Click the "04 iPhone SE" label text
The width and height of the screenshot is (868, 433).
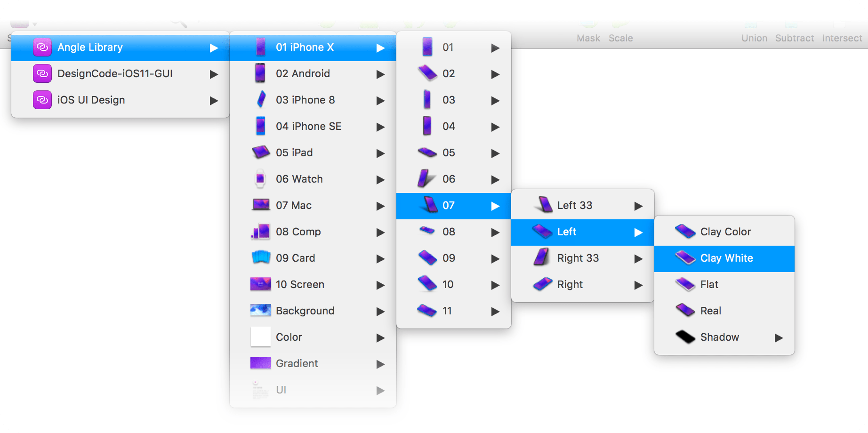309,127
